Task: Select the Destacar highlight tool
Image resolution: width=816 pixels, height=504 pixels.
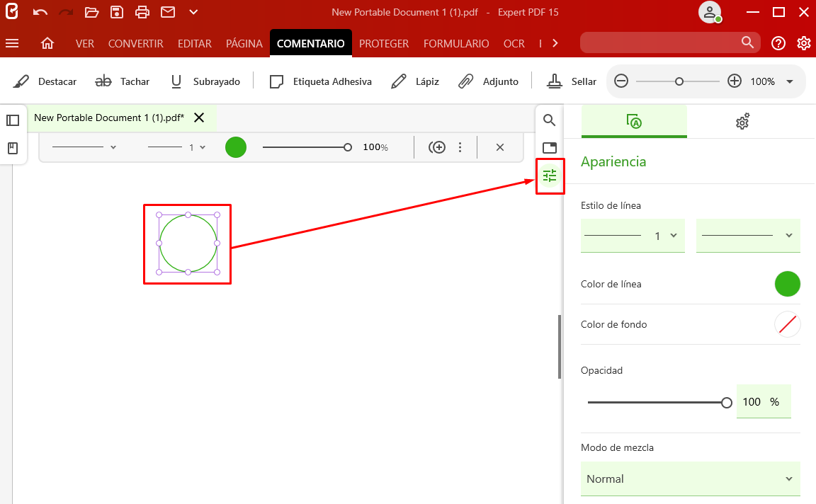Action: coord(45,81)
